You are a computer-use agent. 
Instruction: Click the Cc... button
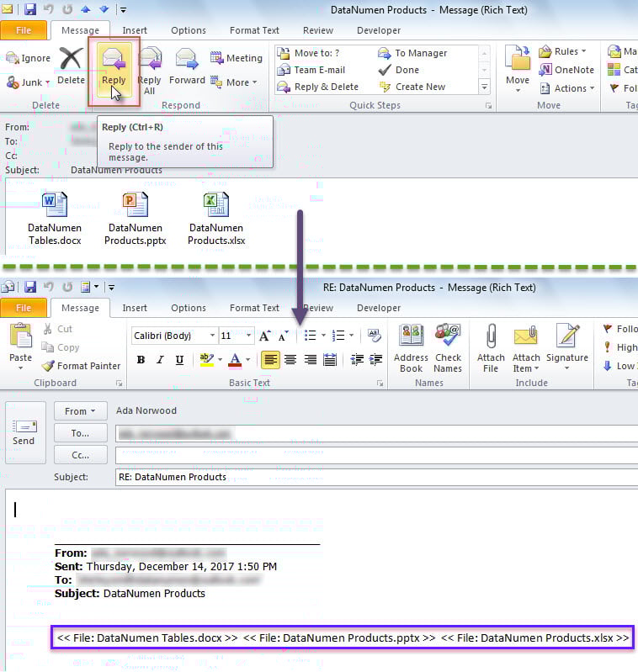coord(80,455)
